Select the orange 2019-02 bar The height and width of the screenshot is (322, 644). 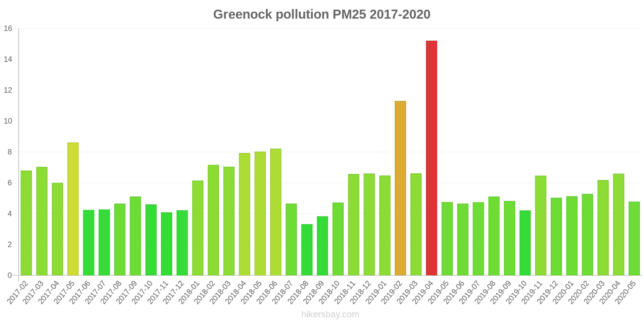point(400,188)
